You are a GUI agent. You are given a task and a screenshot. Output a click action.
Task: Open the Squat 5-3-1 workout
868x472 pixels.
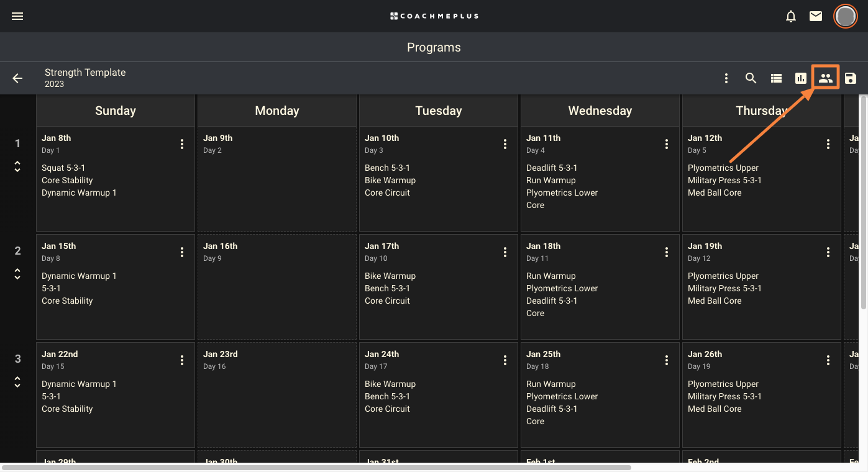pyautogui.click(x=63, y=168)
